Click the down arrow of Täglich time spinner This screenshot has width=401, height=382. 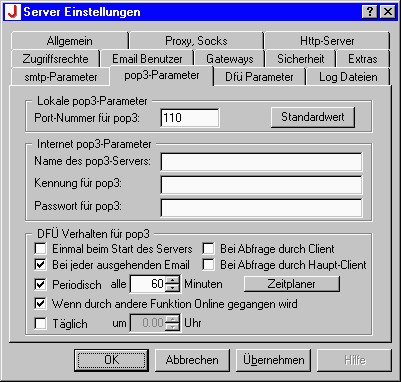tap(172, 327)
